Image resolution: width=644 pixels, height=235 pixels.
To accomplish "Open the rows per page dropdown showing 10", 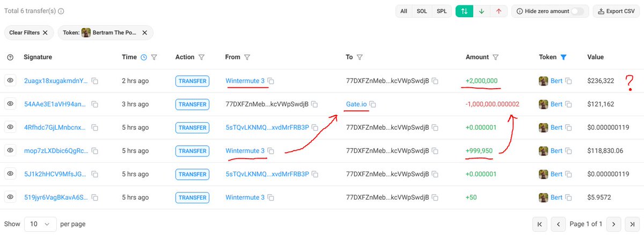I will 41,224.
